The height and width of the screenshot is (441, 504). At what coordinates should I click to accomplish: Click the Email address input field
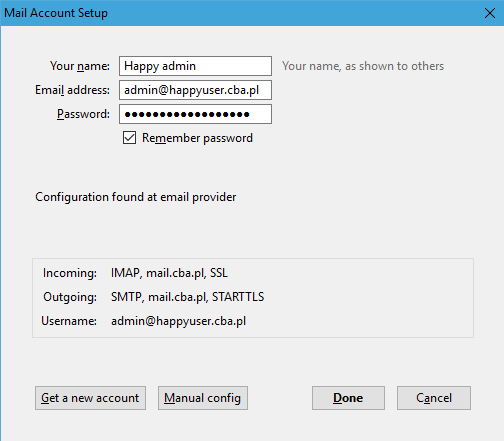tap(195, 90)
